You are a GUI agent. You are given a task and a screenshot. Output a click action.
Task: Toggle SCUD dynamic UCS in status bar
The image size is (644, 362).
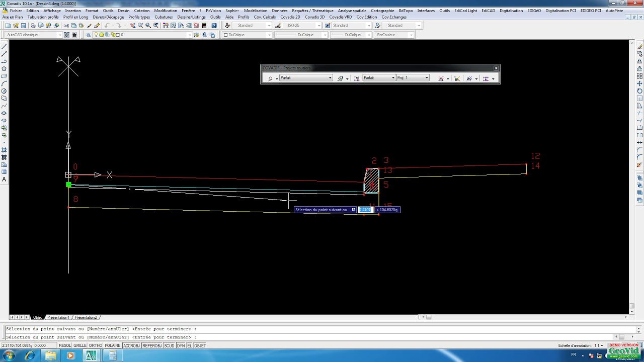click(x=169, y=345)
